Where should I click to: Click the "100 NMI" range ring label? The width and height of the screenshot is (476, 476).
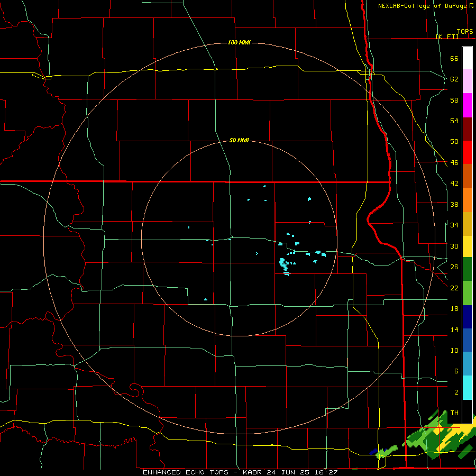239,42
